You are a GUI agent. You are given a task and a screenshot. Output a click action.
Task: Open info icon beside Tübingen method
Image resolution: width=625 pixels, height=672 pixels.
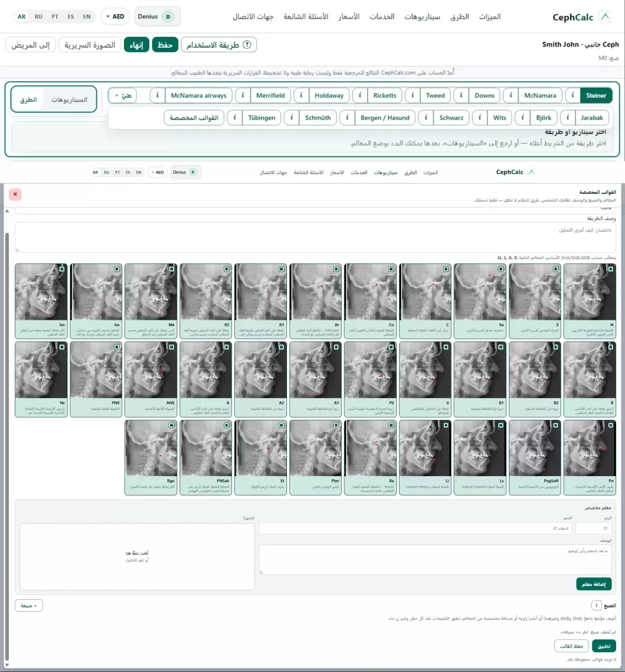(x=234, y=118)
